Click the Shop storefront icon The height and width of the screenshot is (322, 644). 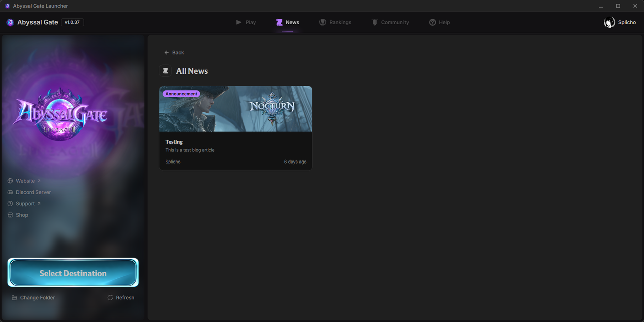click(x=10, y=215)
